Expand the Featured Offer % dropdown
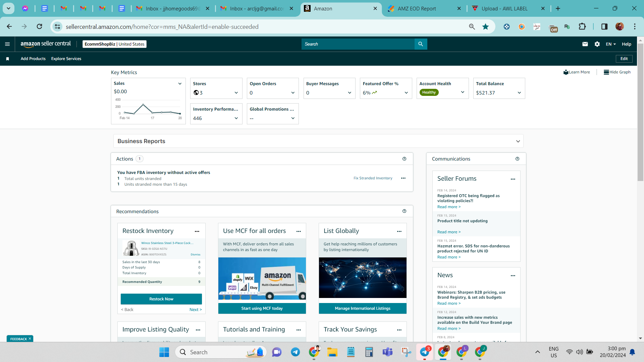 coord(406,93)
